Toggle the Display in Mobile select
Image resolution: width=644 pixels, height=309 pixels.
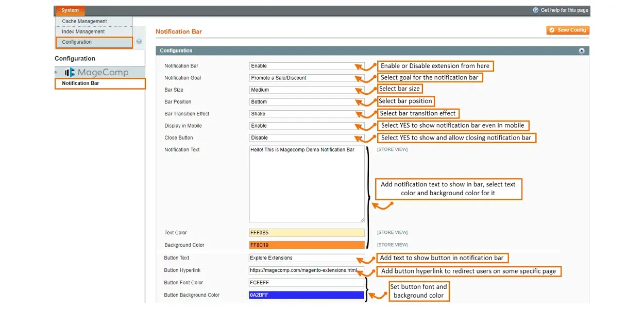(306, 126)
